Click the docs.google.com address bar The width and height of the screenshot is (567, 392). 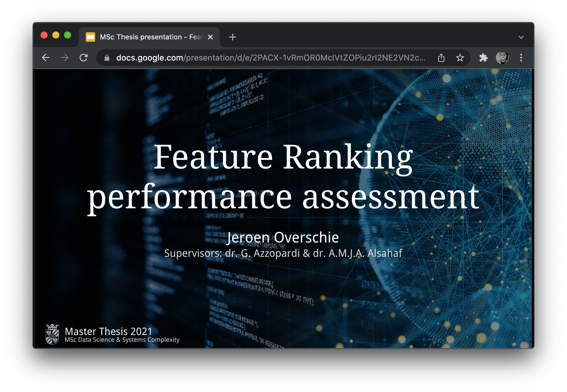coord(270,58)
